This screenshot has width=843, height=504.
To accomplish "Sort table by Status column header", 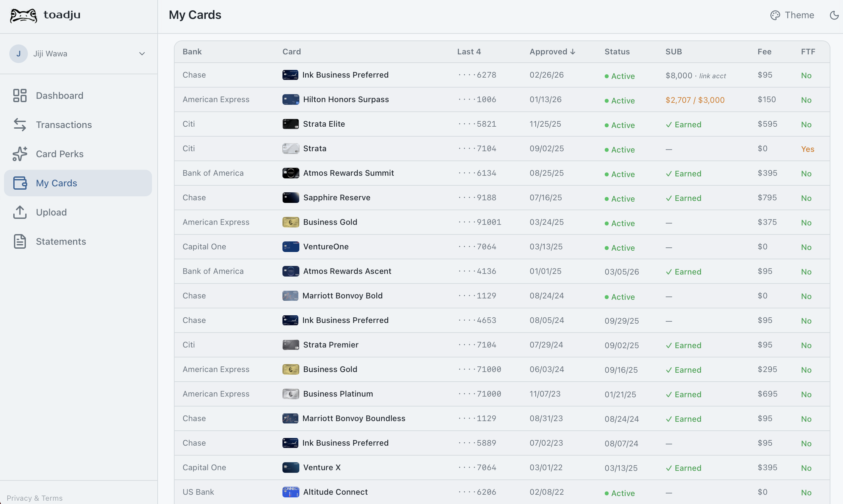I will click(617, 52).
